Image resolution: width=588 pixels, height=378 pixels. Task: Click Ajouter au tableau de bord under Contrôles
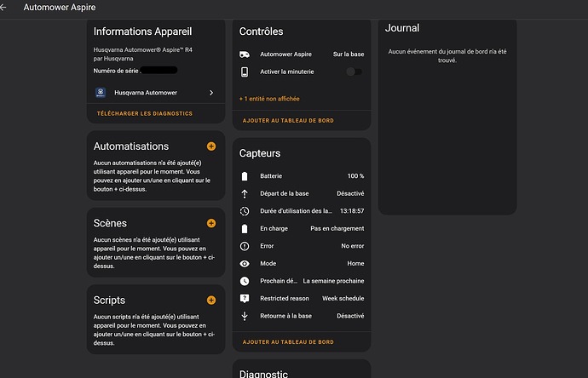click(288, 121)
